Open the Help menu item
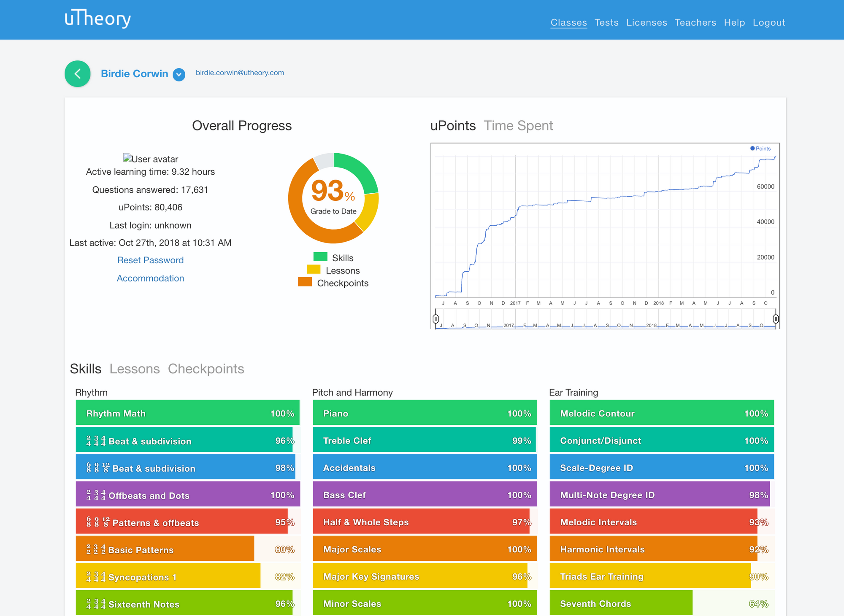 point(734,22)
